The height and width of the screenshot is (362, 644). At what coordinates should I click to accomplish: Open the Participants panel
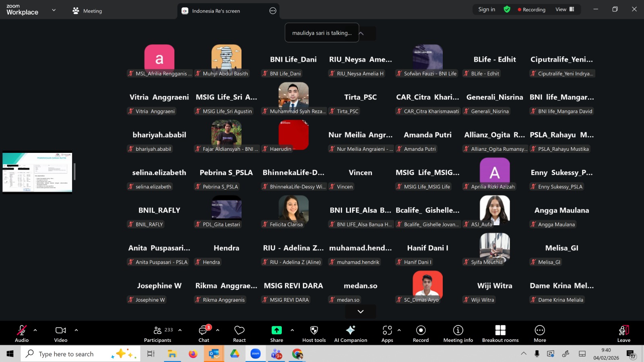point(158,334)
